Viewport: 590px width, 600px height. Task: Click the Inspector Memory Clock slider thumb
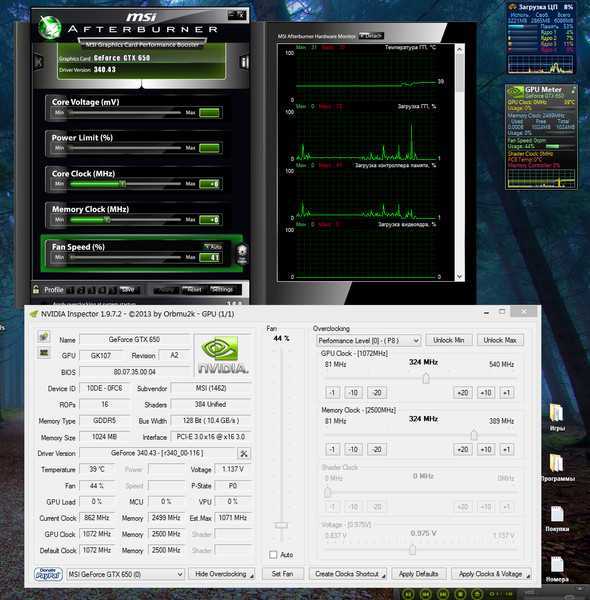tap(474, 435)
